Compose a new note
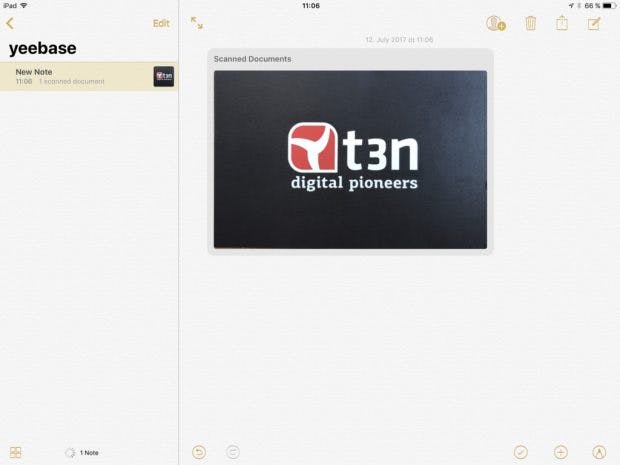The width and height of the screenshot is (620, 465). (594, 23)
